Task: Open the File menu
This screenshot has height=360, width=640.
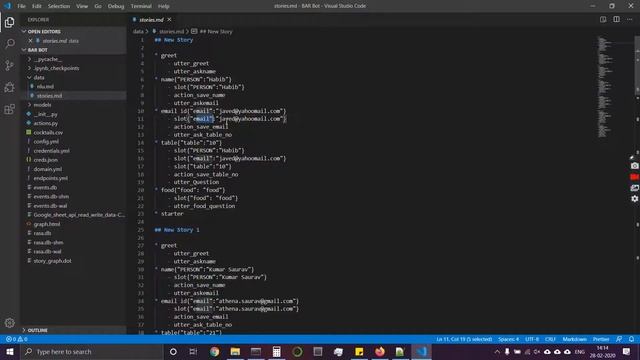Action: (x=21, y=6)
